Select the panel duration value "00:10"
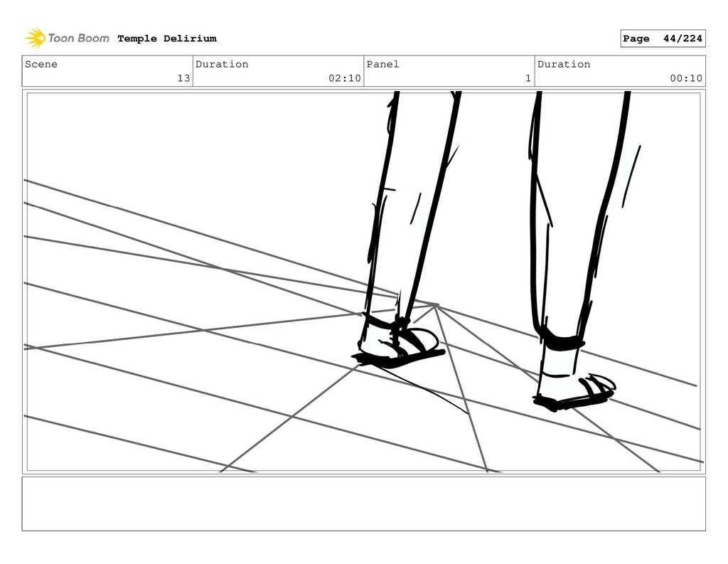Viewport: 728px width, 564px height. point(686,78)
